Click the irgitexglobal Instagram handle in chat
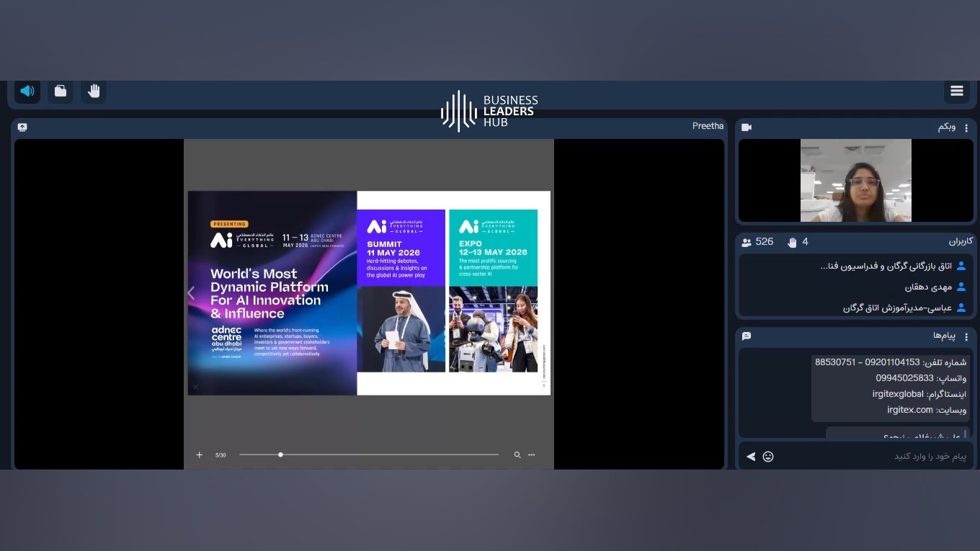Image resolution: width=980 pixels, height=551 pixels. (x=898, y=394)
